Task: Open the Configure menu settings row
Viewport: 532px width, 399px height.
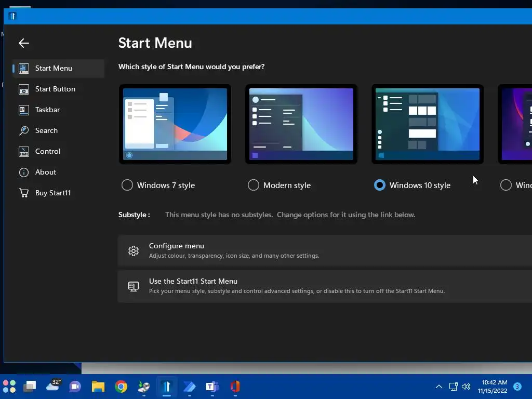Action: point(325,251)
